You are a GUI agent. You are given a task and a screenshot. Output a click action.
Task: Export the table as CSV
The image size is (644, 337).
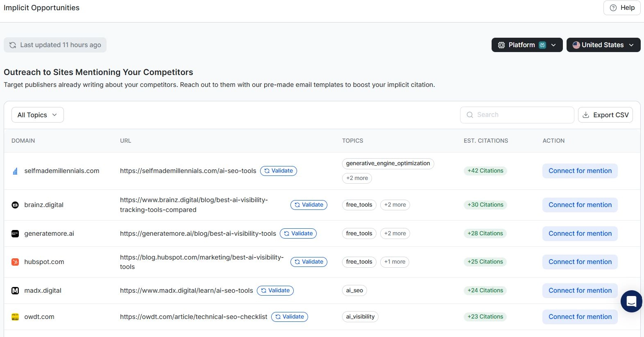click(605, 115)
